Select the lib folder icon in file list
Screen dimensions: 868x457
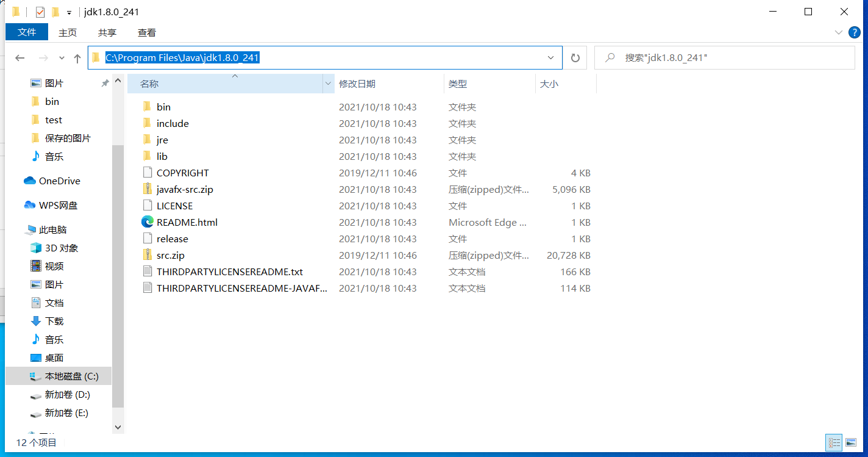[147, 156]
